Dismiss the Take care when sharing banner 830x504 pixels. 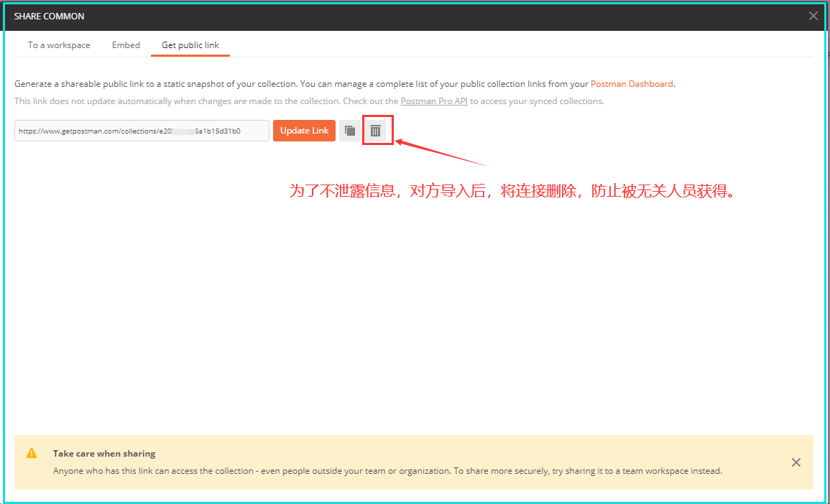[796, 462]
